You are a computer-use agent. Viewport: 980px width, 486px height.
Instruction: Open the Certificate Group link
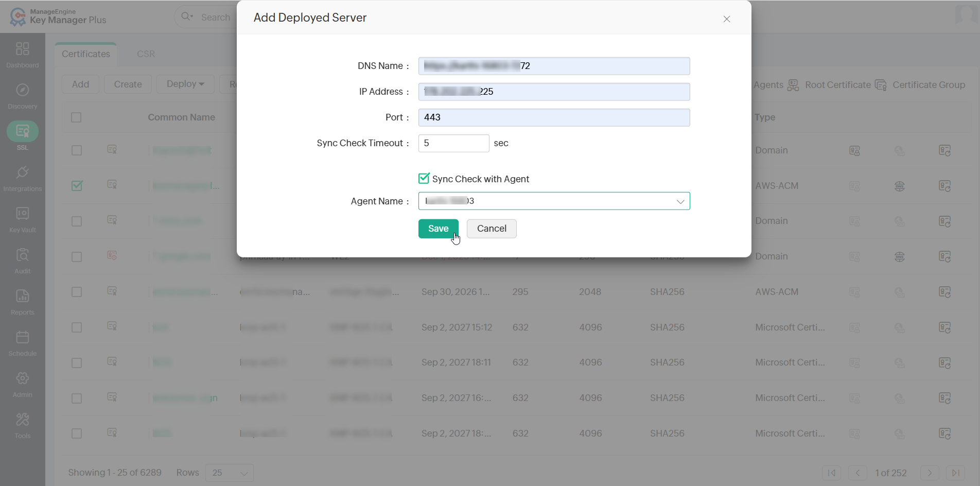(x=929, y=85)
